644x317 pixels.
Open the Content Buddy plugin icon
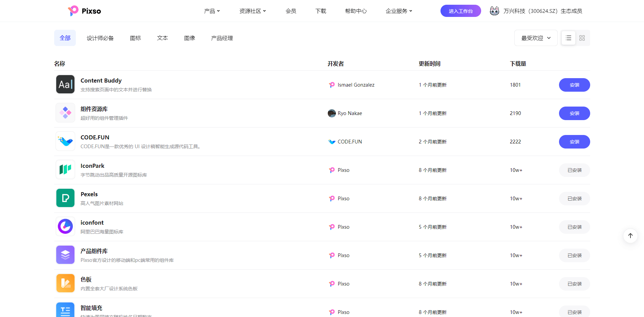65,84
